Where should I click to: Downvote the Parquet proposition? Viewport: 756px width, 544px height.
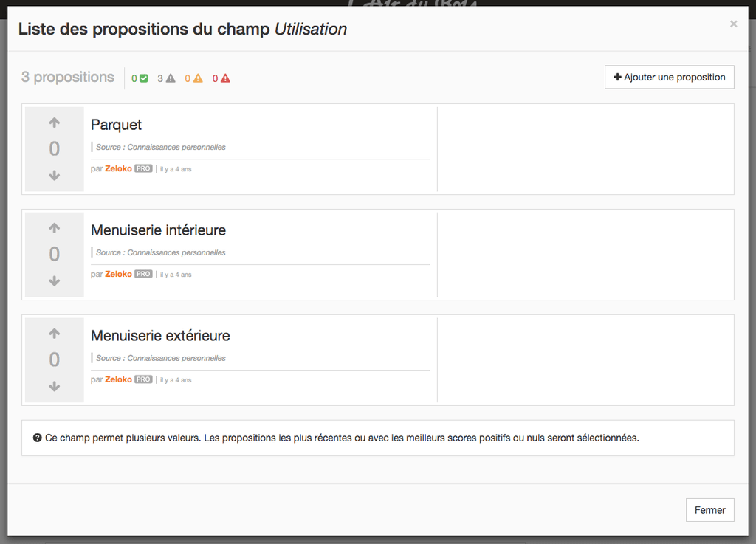(55, 176)
